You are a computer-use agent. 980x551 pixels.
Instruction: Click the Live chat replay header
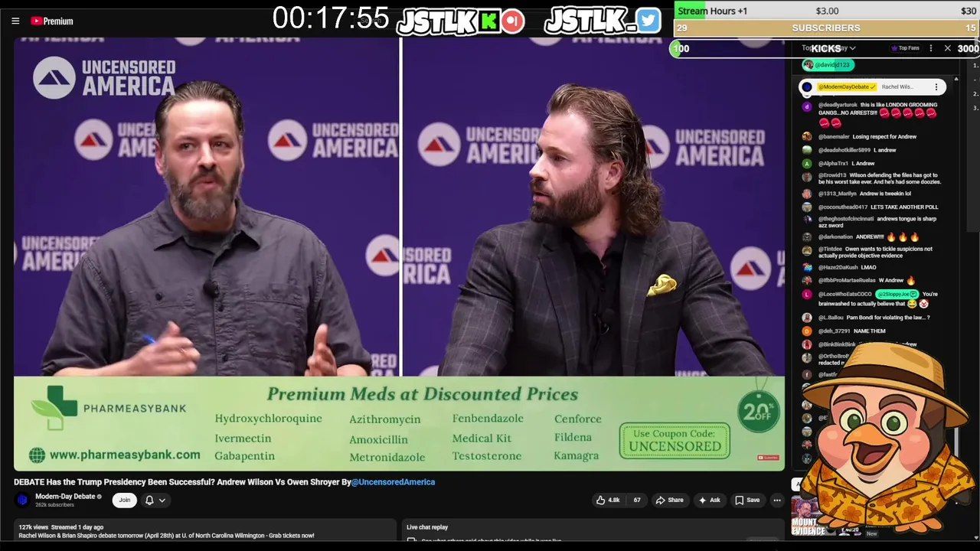tap(427, 527)
